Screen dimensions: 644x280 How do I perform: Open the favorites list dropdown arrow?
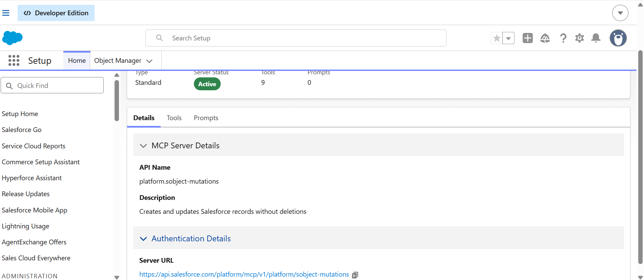[508, 38]
